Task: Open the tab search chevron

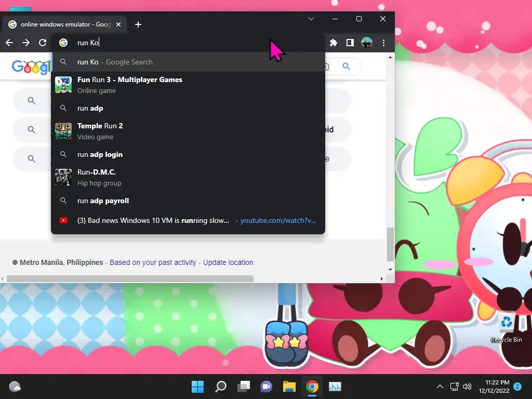Action: [311, 19]
